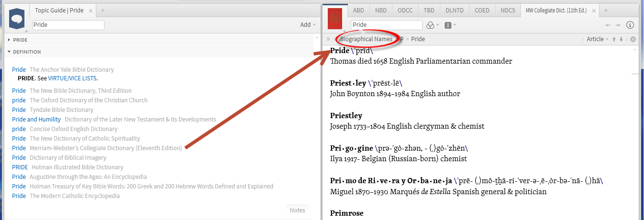The height and width of the screenshot is (220, 644).
Task: Close the locator bar with the X icon
Action: click(633, 39)
